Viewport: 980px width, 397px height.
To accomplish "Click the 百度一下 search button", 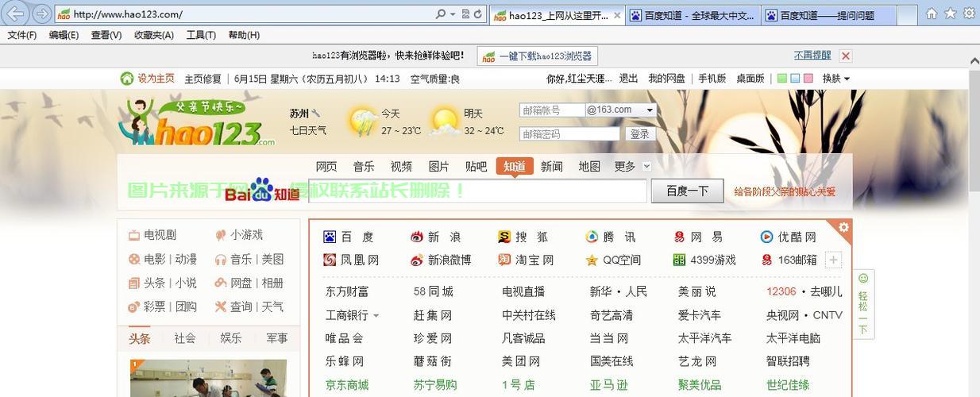I will 688,191.
